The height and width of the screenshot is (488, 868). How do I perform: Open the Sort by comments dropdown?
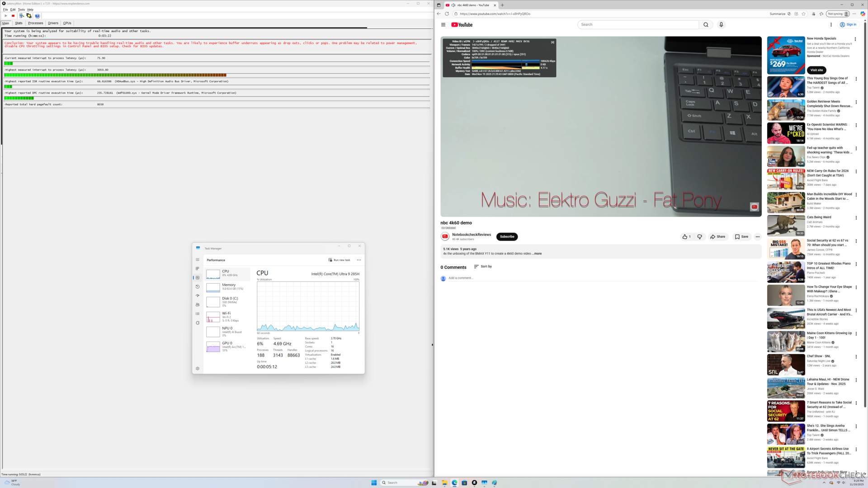[x=483, y=267]
